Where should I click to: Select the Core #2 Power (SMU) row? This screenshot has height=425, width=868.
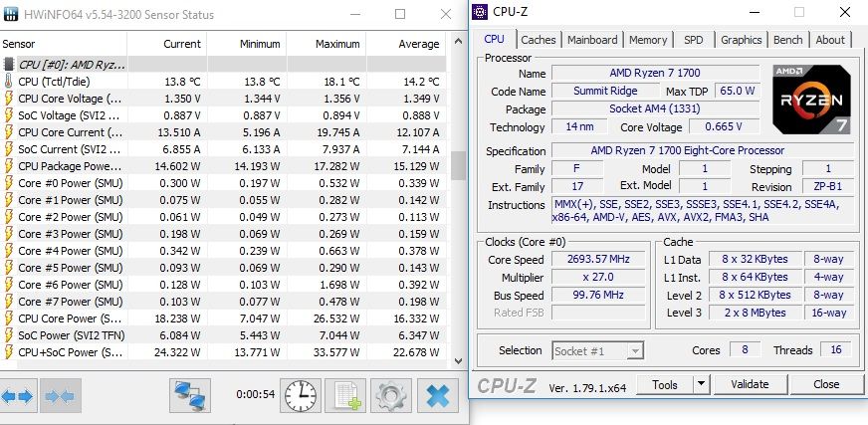[x=223, y=217]
